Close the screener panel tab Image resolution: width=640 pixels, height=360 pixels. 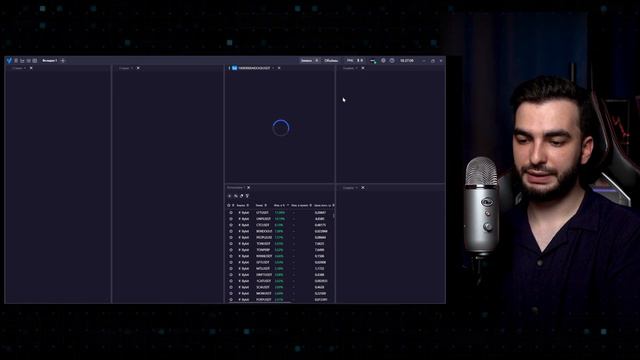pos(249,188)
